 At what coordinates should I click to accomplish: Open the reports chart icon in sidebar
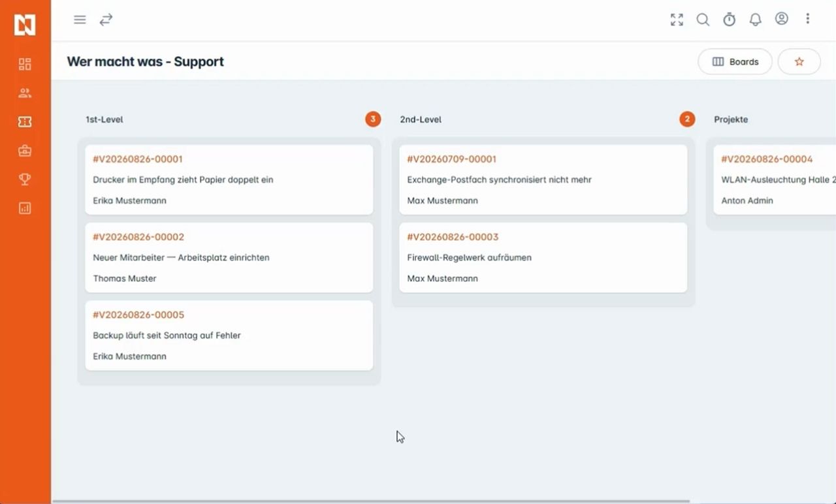pos(25,208)
